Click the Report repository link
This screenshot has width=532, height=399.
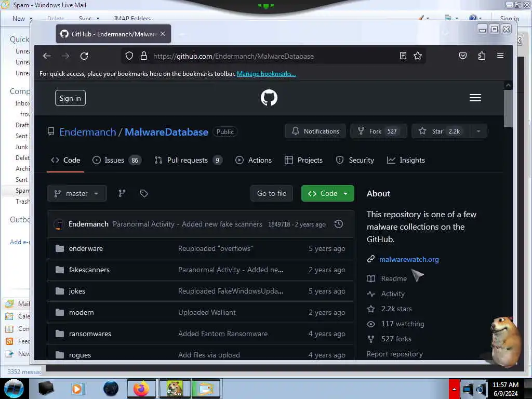(395, 354)
